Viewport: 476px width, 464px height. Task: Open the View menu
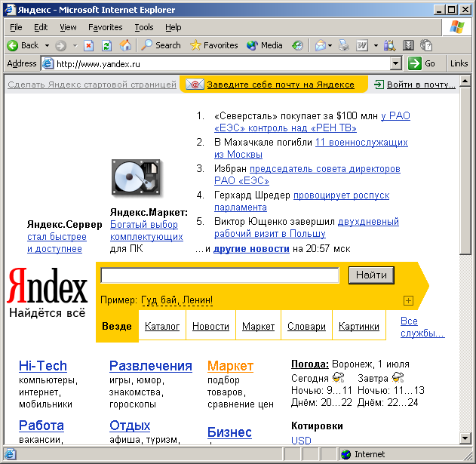pos(68,27)
